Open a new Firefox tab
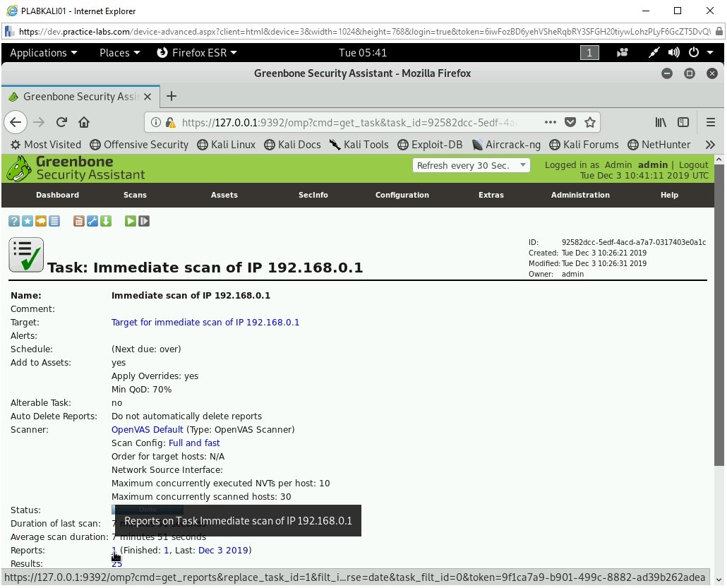Viewport: 727px width, 588px height. coord(172,96)
